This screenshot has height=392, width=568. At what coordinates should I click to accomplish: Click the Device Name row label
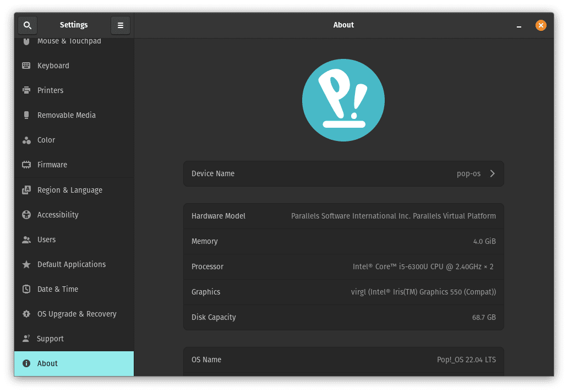point(213,173)
